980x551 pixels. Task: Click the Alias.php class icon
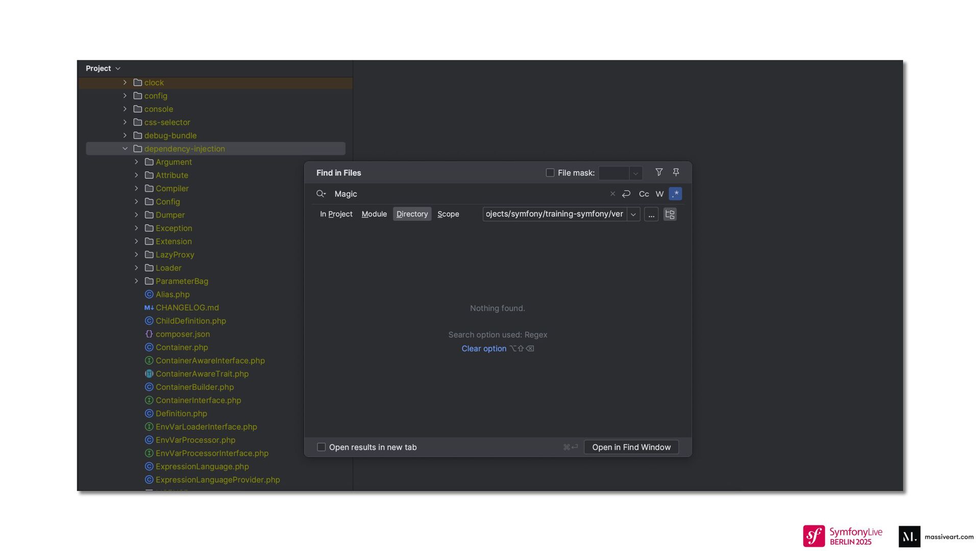point(149,294)
